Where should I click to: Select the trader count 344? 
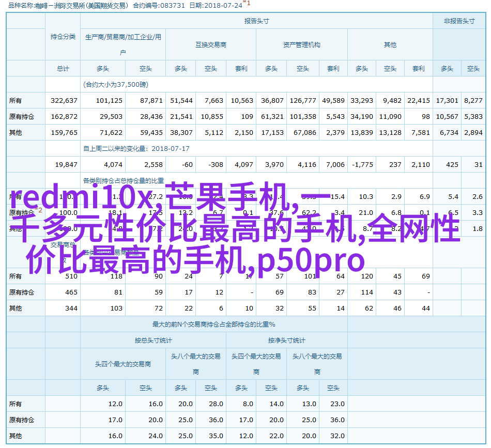tap(71, 308)
